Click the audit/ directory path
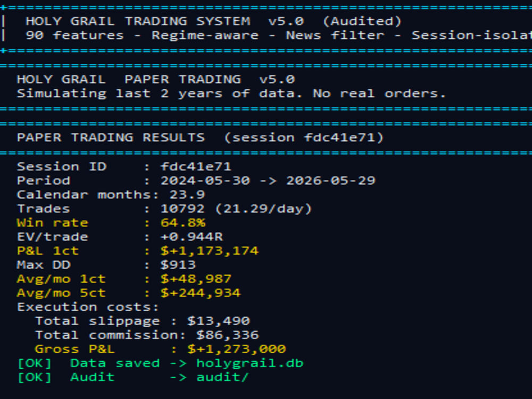This screenshot has height=399, width=532. [x=222, y=377]
